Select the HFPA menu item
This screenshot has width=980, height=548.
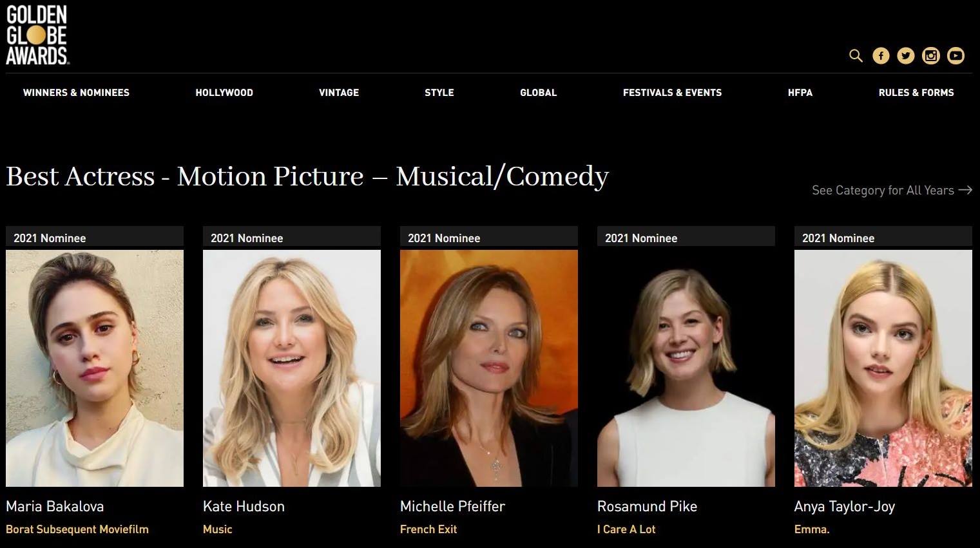(800, 93)
